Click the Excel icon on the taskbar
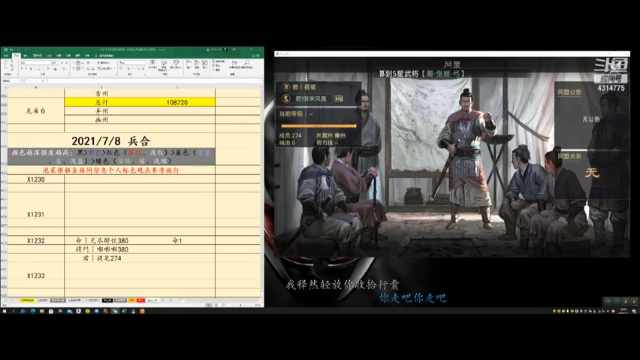The width and height of the screenshot is (640, 360). click(124, 311)
